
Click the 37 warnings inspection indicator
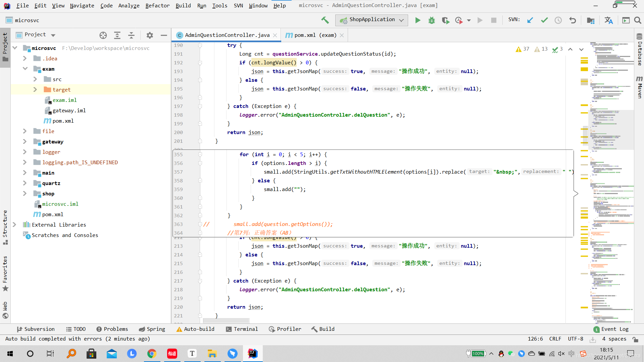click(x=523, y=49)
